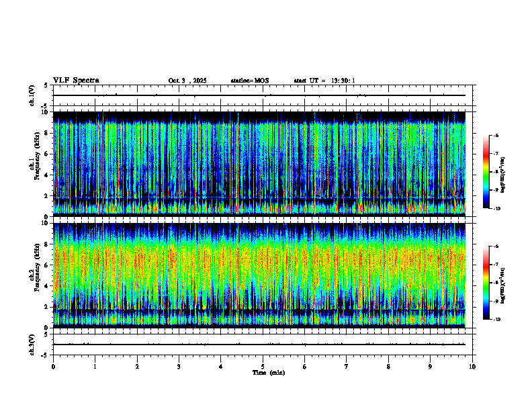The height and width of the screenshot is (411, 532).
Task: Click time axis tick label "10"
Action: pyautogui.click(x=472, y=367)
